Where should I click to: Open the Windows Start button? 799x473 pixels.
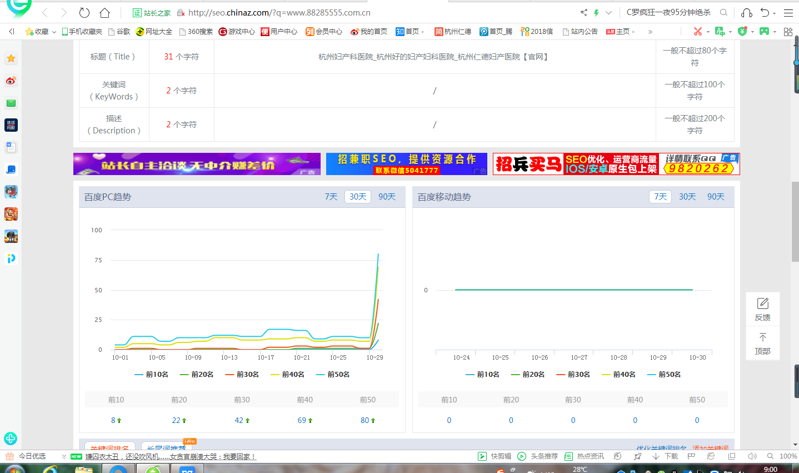(14, 468)
